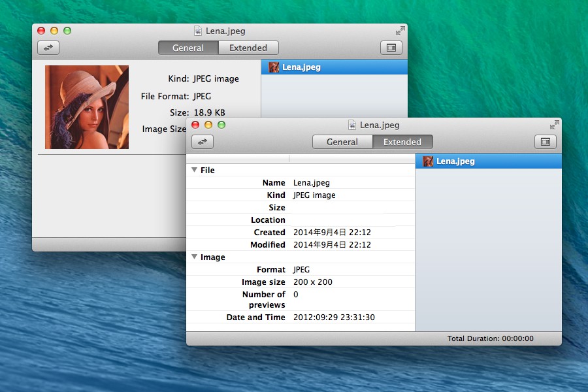
Task: Zoom the front window with the green button
Action: point(221,125)
